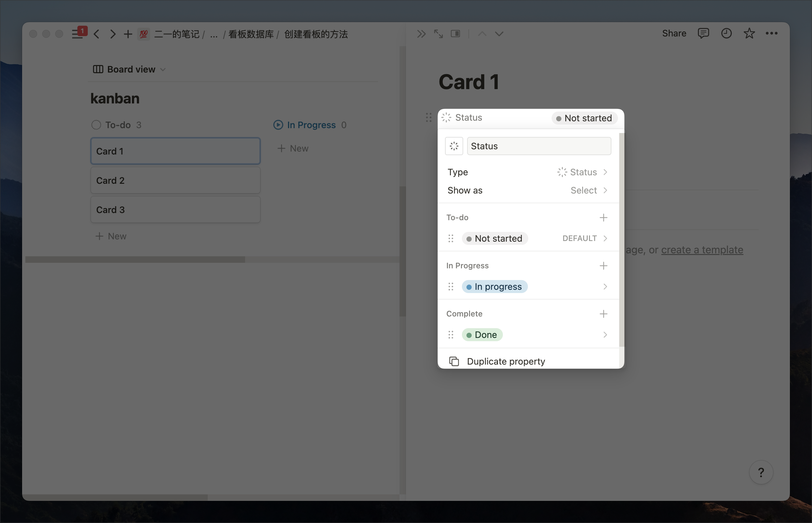Open the comments icon
This screenshot has width=812, height=523.
[x=703, y=33]
